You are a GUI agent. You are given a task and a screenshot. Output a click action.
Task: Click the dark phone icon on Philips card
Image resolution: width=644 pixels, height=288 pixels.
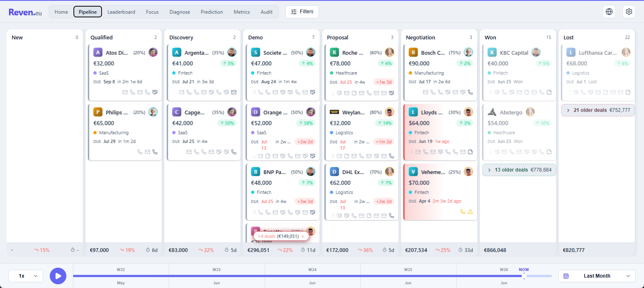pos(155,152)
